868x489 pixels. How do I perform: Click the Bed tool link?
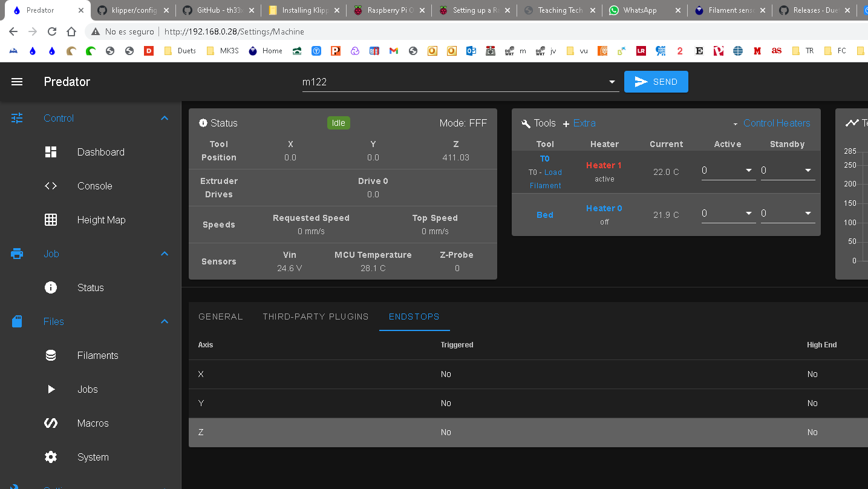coord(545,215)
